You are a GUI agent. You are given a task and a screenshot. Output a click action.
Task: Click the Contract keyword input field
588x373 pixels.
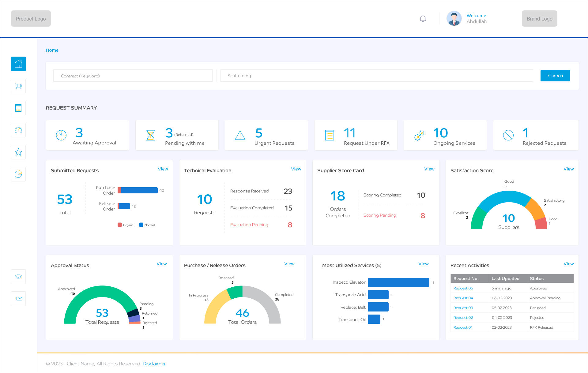133,76
